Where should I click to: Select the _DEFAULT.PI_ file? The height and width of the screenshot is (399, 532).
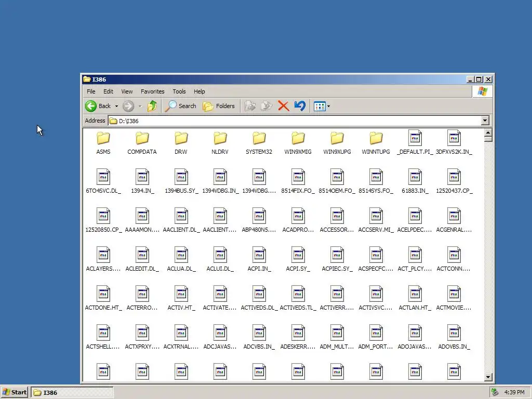click(x=415, y=143)
